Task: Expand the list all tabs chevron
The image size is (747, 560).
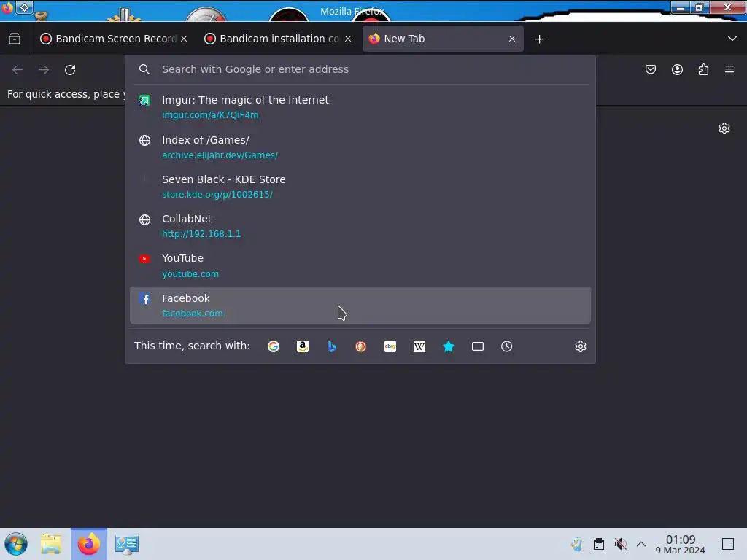Action: click(732, 39)
